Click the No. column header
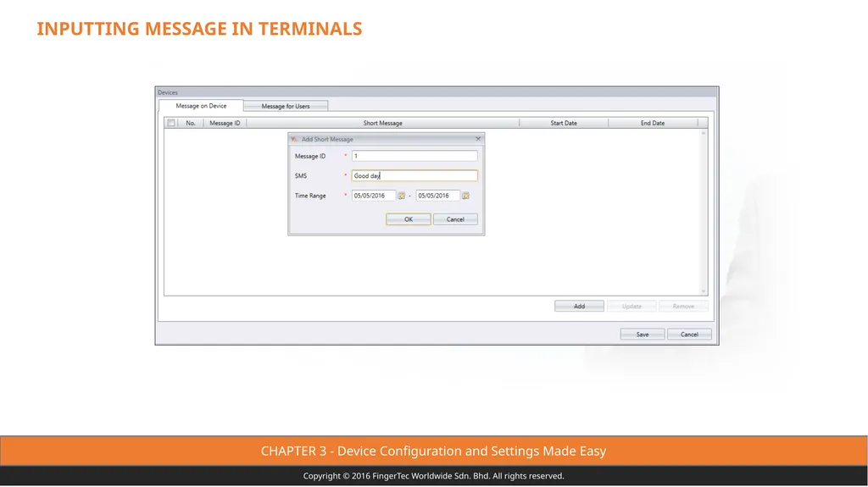This screenshot has width=868, height=487. point(191,123)
